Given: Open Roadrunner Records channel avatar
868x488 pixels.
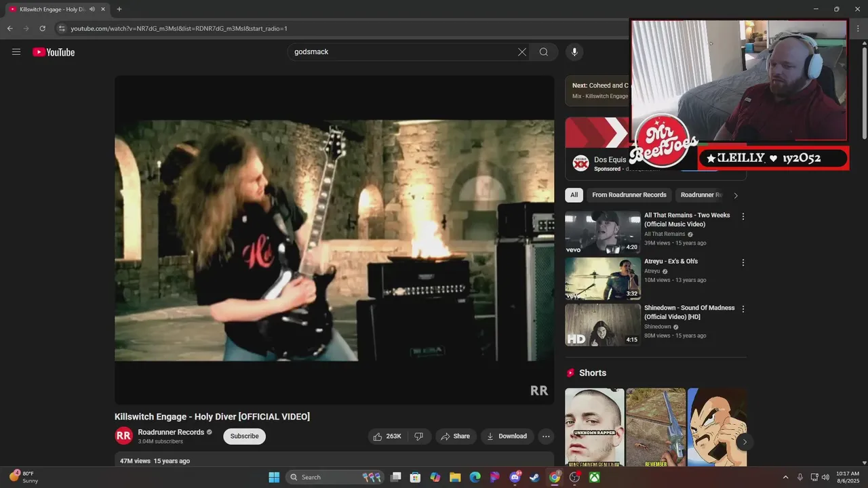Looking at the screenshot, I should (x=123, y=436).
